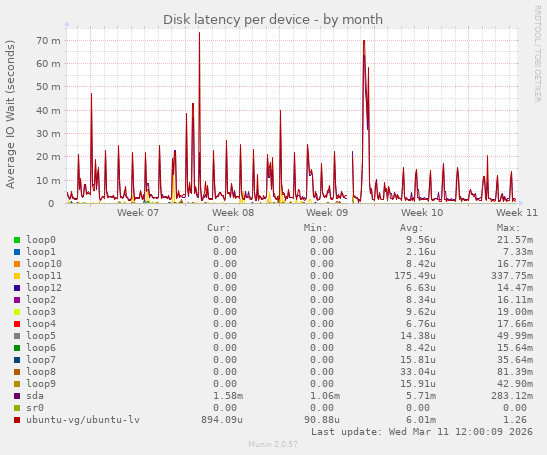Screen dimensions: 547x455
Task: Click the '70 m' y-axis tick label
Action: click(x=48, y=41)
